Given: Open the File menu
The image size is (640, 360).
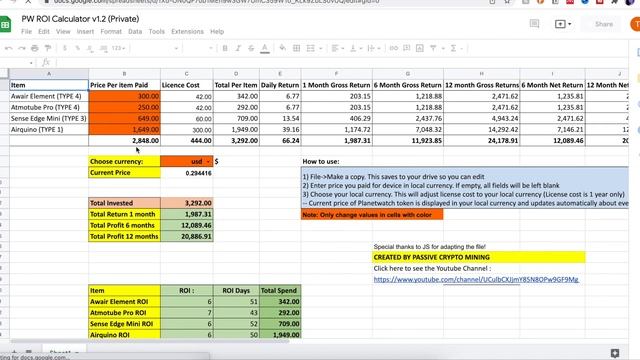Looking at the screenshot, I should [x=26, y=31].
